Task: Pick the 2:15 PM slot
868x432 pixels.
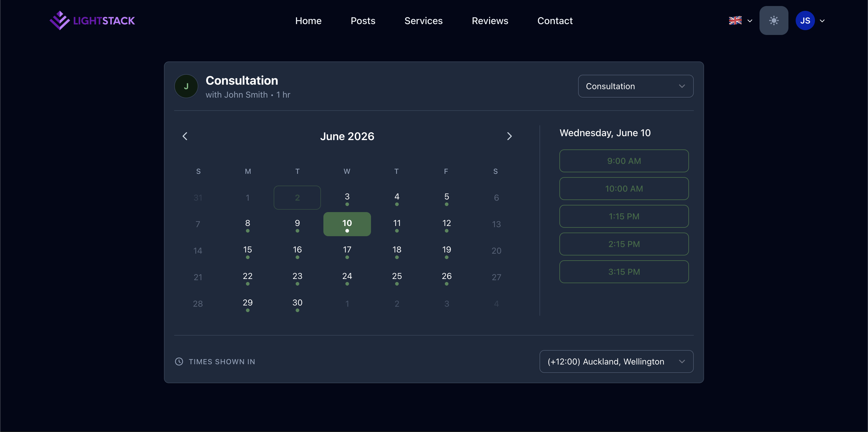Action: tap(624, 244)
